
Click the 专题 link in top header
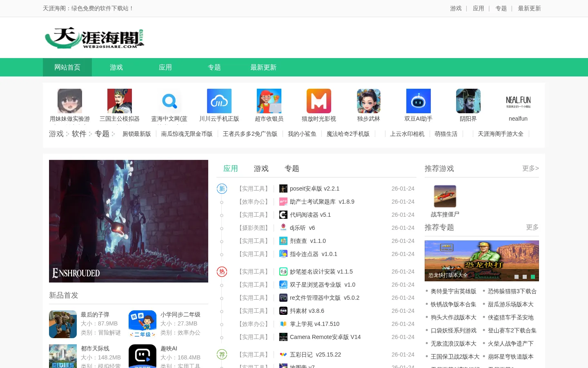tap(501, 8)
